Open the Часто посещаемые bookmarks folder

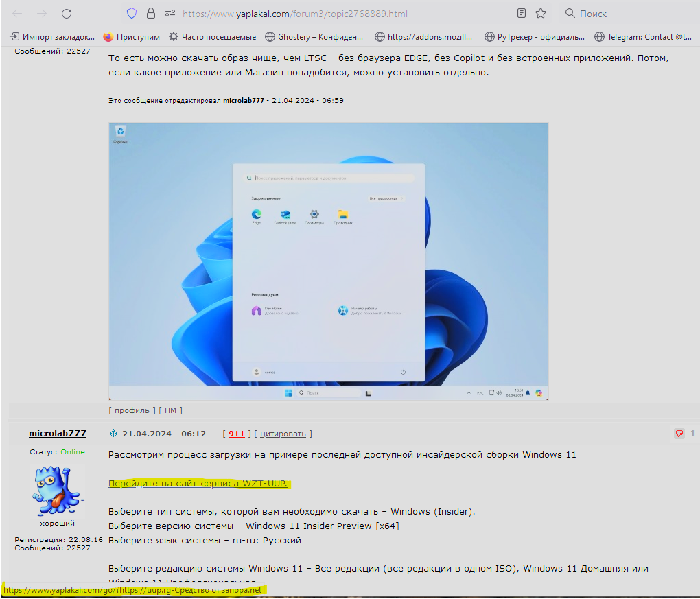(x=213, y=37)
